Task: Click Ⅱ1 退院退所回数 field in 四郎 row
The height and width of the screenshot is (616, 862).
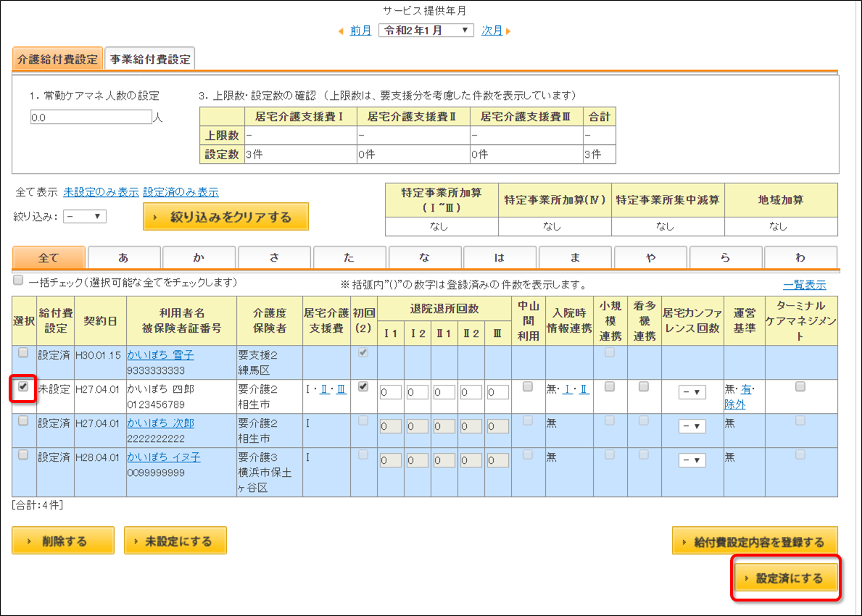Action: point(444,392)
